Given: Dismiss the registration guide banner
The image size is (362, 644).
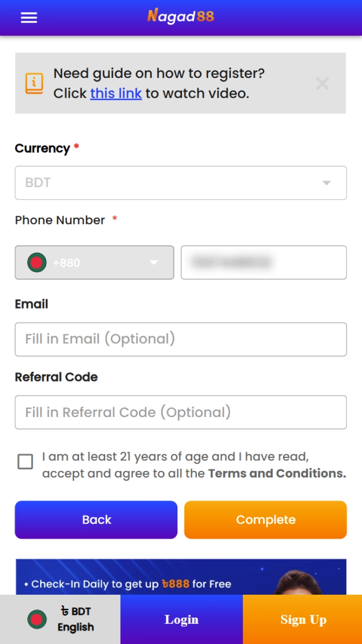Looking at the screenshot, I should 322,84.
